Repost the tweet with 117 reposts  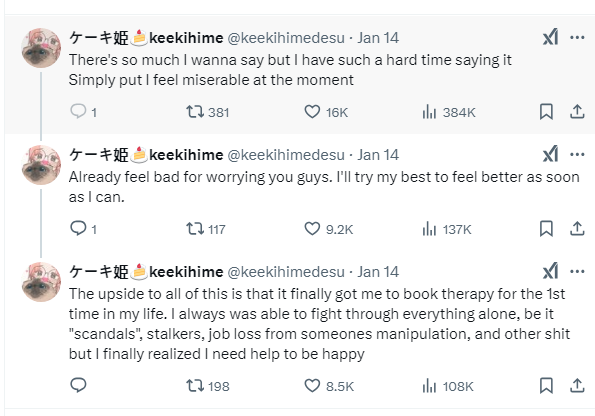[195, 229]
